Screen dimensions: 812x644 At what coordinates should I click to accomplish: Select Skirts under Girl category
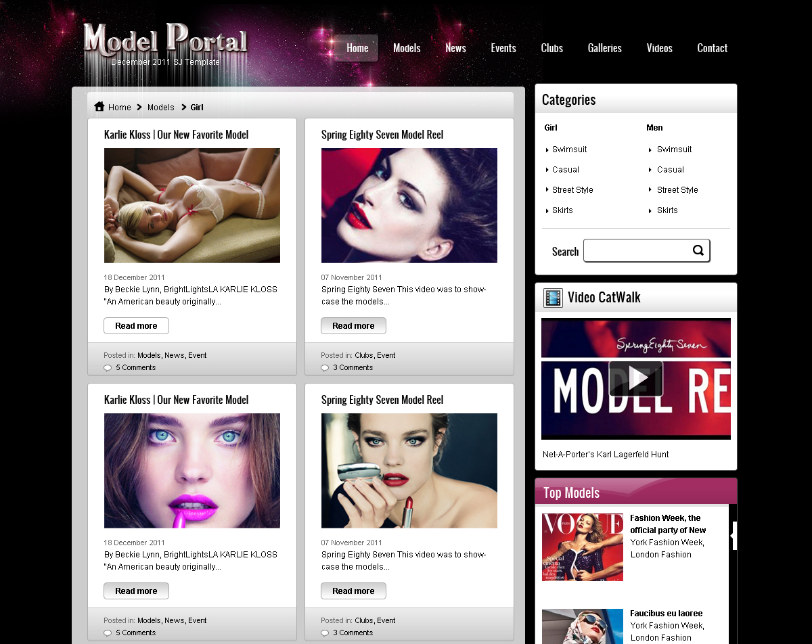(x=562, y=210)
